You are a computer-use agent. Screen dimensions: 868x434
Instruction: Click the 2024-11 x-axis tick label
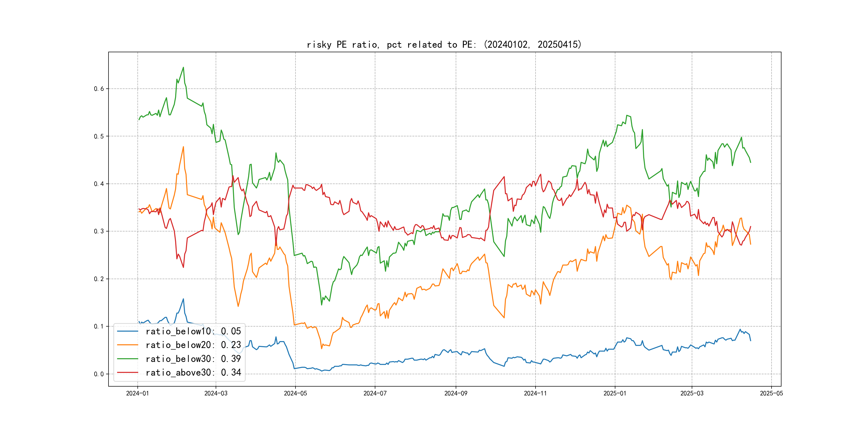coord(535,393)
